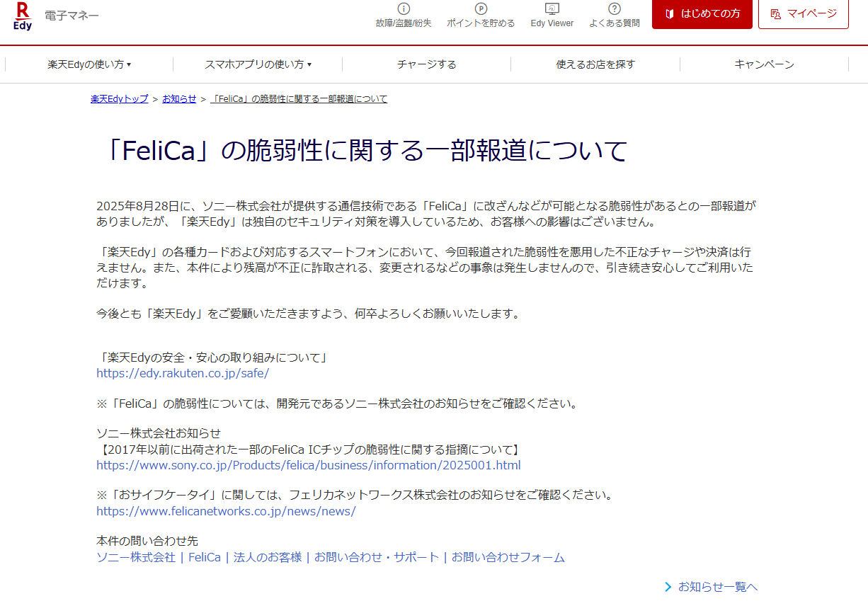Open the キャンペーン menu item
Image resolution: width=868 pixels, height=601 pixels.
764,64
